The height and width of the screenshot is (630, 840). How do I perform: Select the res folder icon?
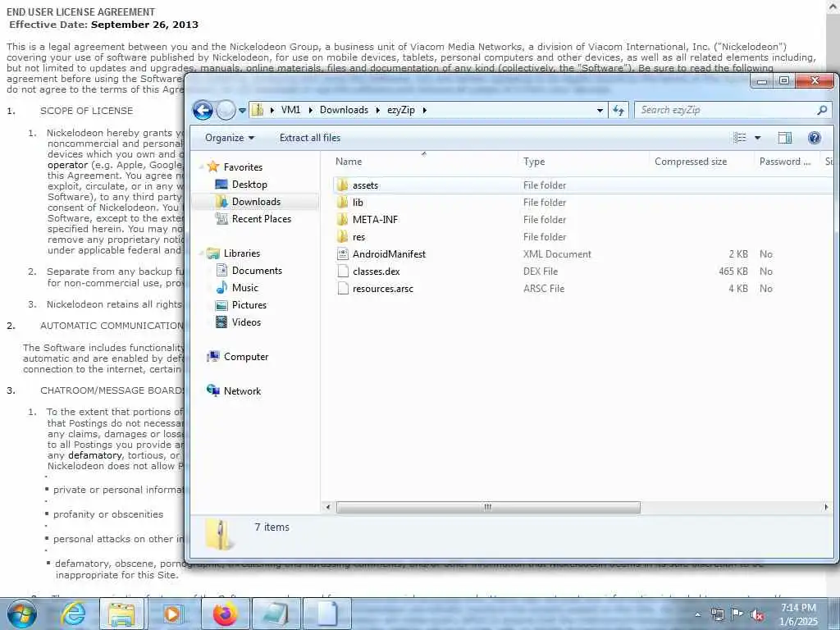(342, 237)
